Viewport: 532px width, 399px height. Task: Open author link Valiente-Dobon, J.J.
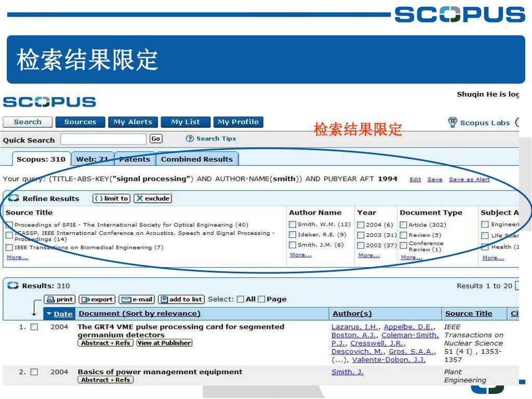pos(389,360)
